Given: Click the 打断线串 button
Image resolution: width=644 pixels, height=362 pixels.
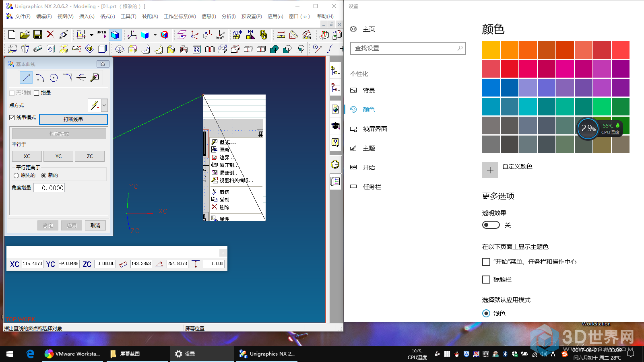Looking at the screenshot, I should pos(73,119).
